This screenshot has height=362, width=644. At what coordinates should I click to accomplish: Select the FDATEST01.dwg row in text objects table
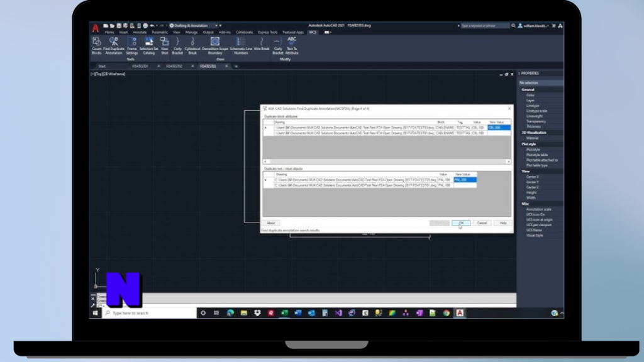pos(370,185)
